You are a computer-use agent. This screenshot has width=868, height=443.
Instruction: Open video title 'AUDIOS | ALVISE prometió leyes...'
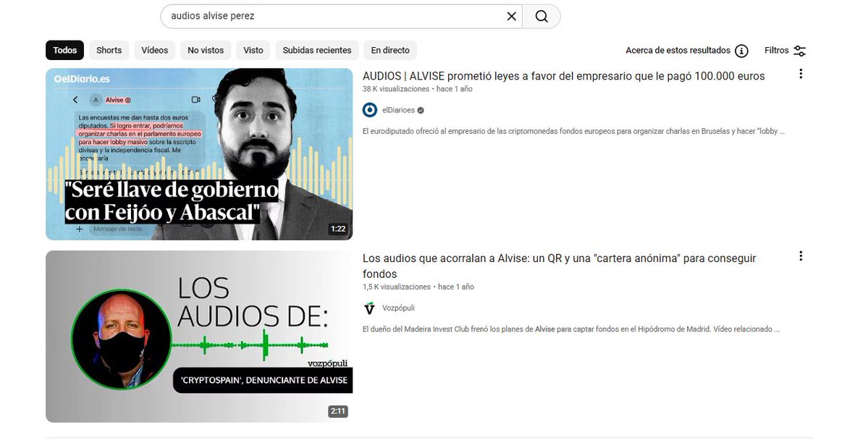click(x=563, y=76)
